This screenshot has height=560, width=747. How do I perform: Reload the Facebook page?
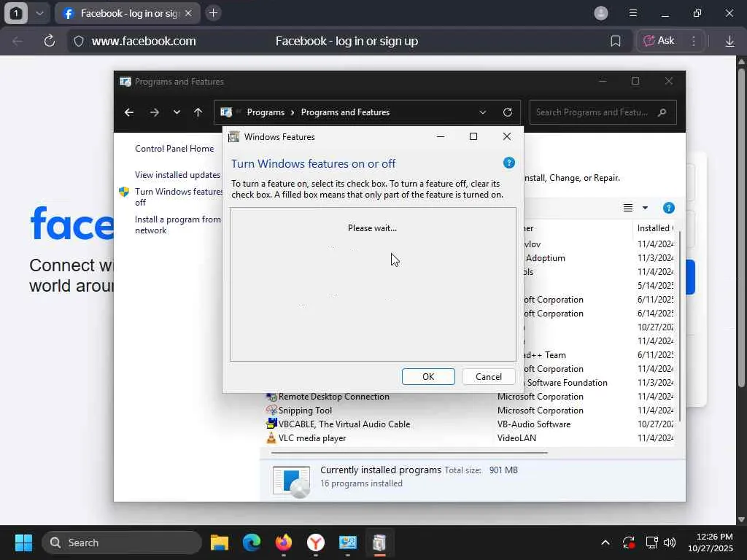49,41
